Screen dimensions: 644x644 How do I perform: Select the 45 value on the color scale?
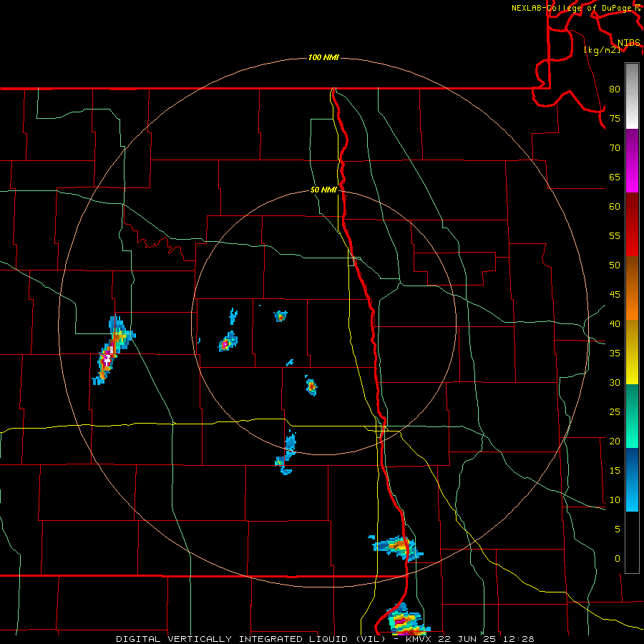615,295
